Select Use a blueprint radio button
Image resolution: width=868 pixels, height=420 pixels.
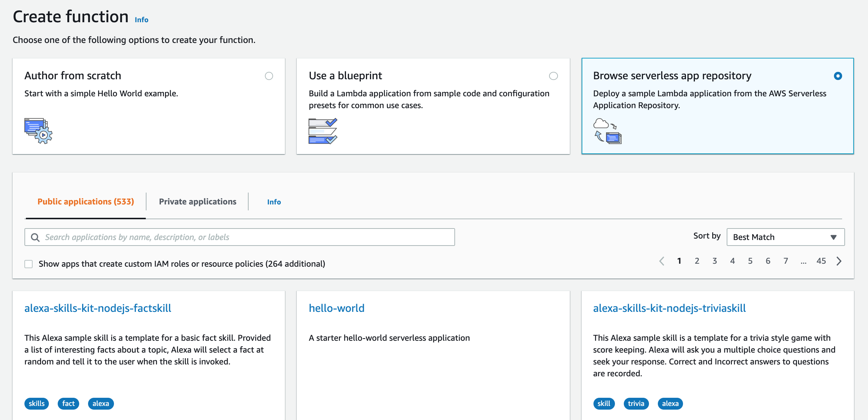coord(553,76)
